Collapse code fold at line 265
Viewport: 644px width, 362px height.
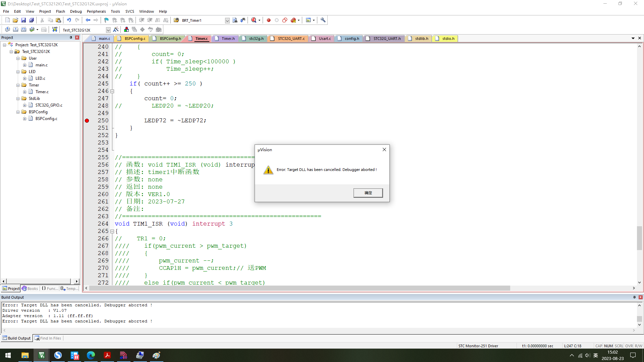pyautogui.click(x=112, y=231)
